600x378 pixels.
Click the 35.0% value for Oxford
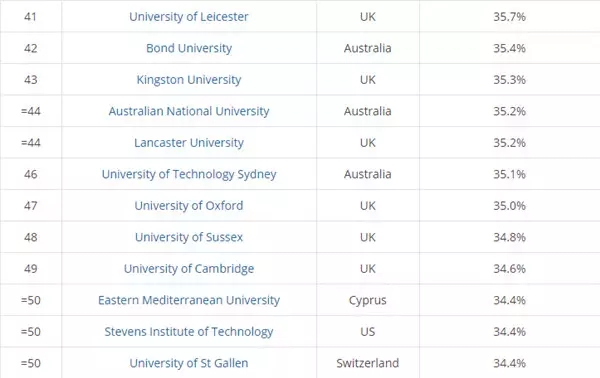[509, 205]
